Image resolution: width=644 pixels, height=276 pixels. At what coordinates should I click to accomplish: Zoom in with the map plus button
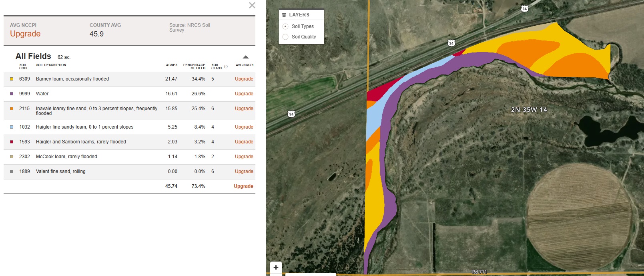click(x=276, y=268)
